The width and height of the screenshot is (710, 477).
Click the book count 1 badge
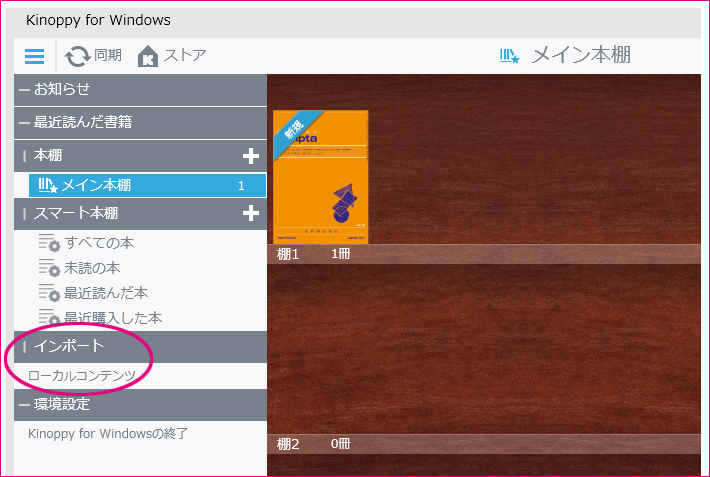241,185
